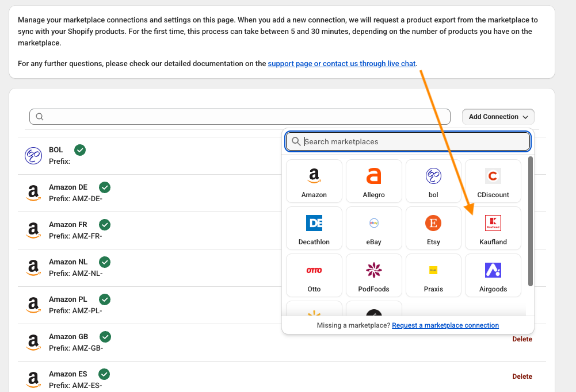Click the 'Prefix: AMZ-DE-' text

(76, 198)
